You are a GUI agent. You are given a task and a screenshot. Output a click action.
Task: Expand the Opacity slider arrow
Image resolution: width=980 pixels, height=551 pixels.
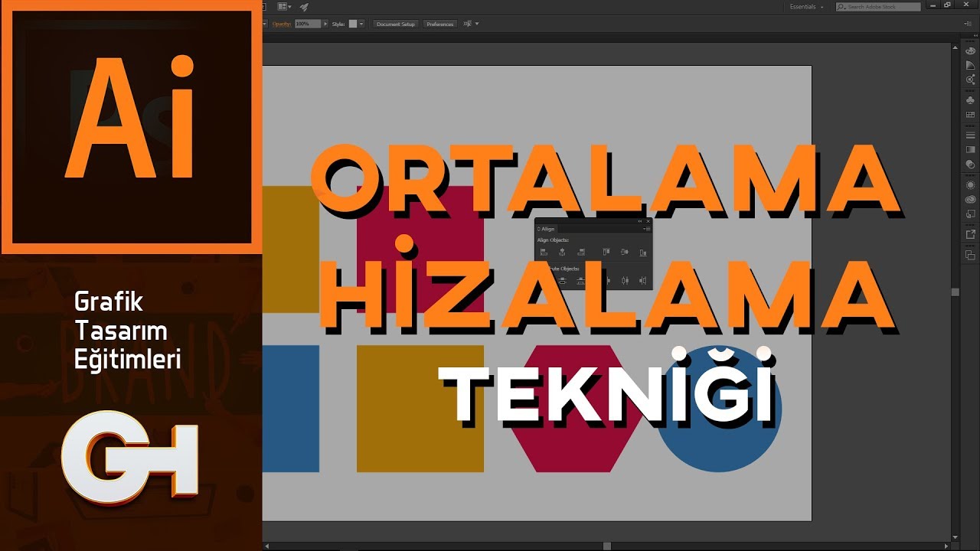pyautogui.click(x=325, y=24)
